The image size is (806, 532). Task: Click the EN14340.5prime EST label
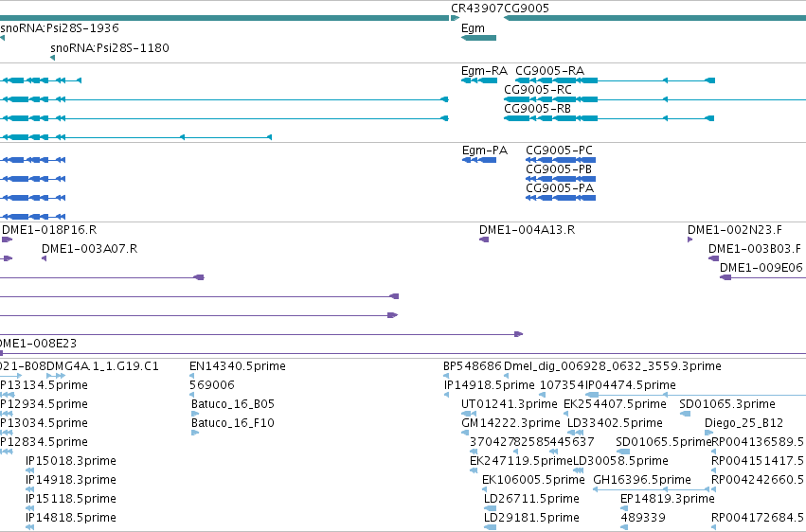click(238, 366)
